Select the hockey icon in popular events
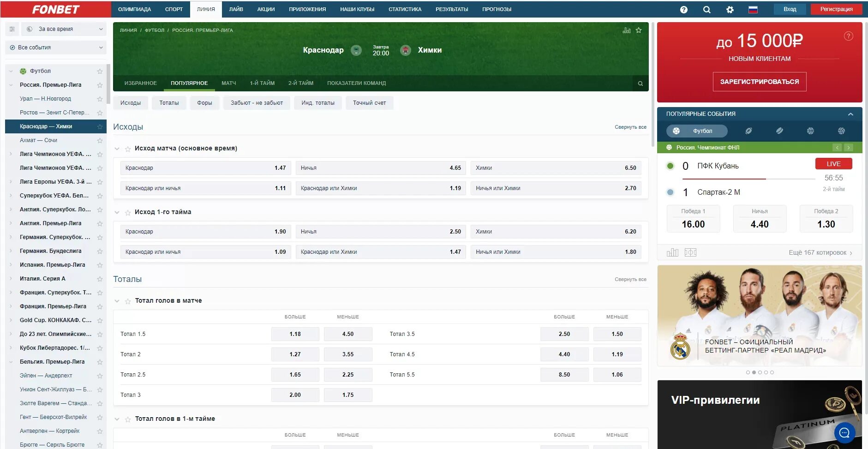This screenshot has height=449, width=868. 779,131
